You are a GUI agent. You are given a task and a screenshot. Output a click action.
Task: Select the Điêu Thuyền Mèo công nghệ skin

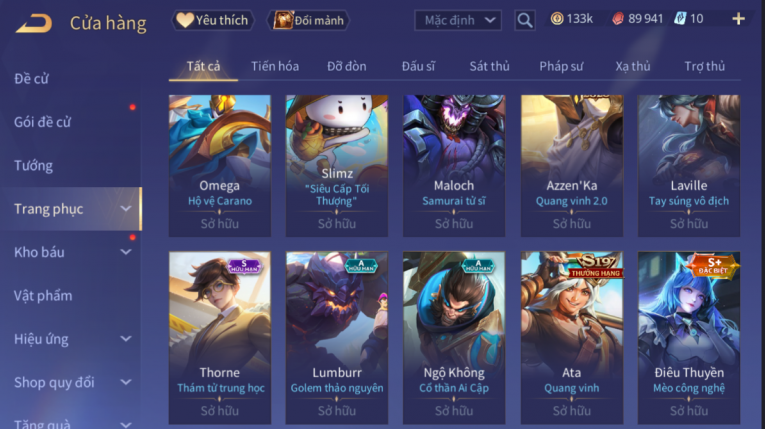click(689, 338)
